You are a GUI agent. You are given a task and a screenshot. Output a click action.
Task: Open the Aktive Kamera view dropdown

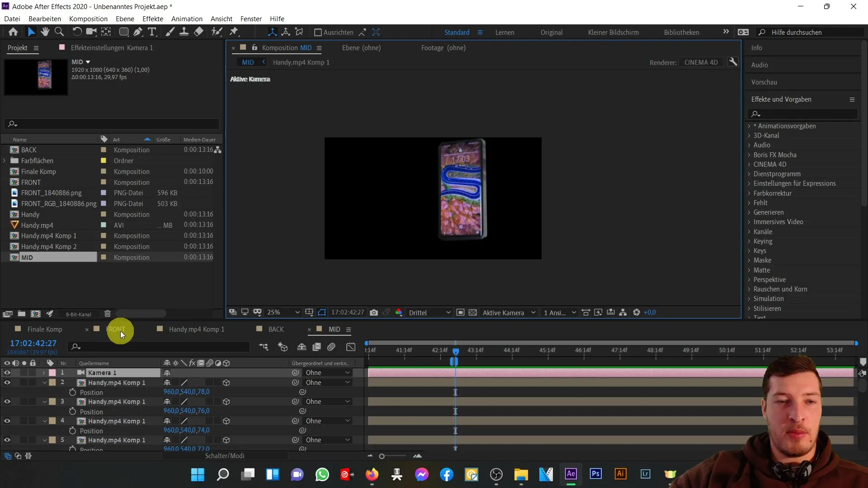(x=509, y=313)
